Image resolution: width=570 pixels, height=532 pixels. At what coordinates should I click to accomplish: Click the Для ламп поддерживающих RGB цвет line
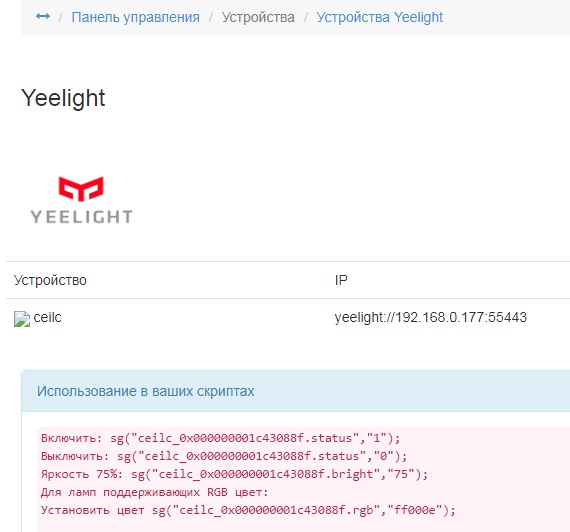154,492
